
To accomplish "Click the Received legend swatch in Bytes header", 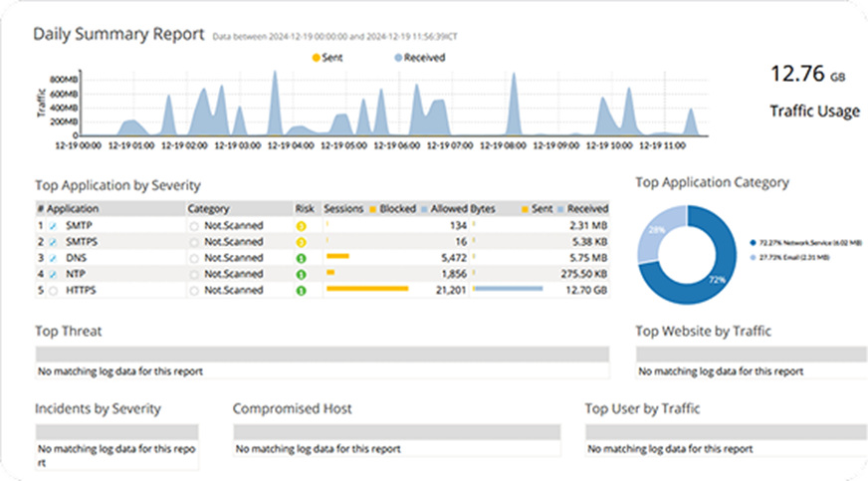I will coord(560,209).
